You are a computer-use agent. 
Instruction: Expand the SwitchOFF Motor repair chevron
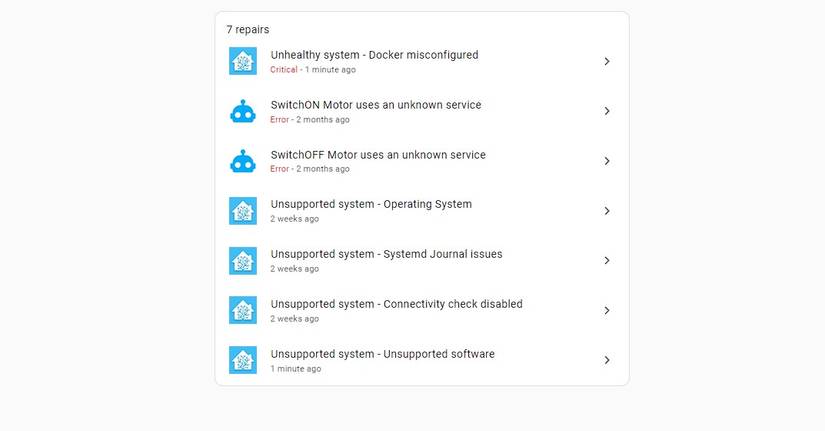tap(606, 161)
